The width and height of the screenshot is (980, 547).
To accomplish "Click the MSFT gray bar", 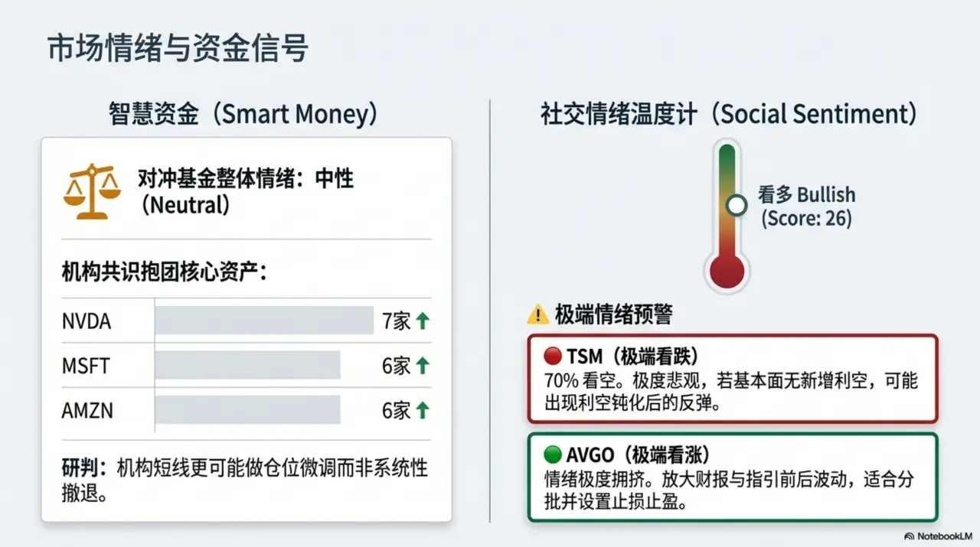I will coord(247,366).
